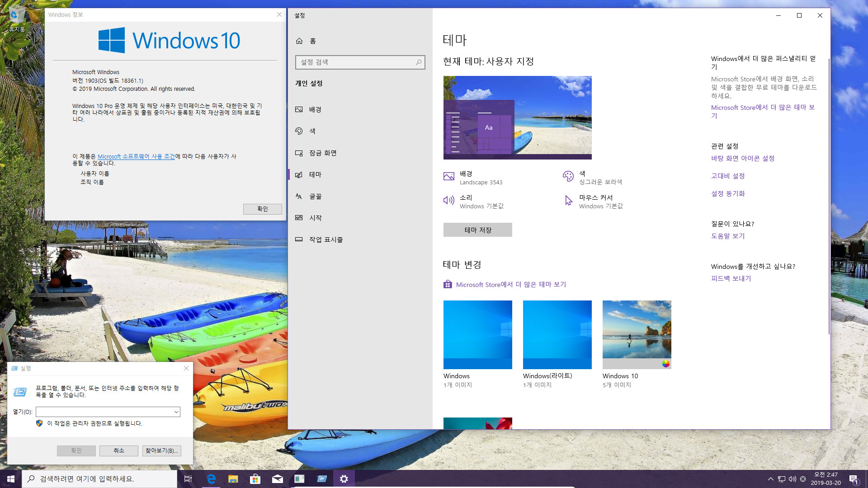Select the Windows 10 theme thumbnail

(637, 335)
